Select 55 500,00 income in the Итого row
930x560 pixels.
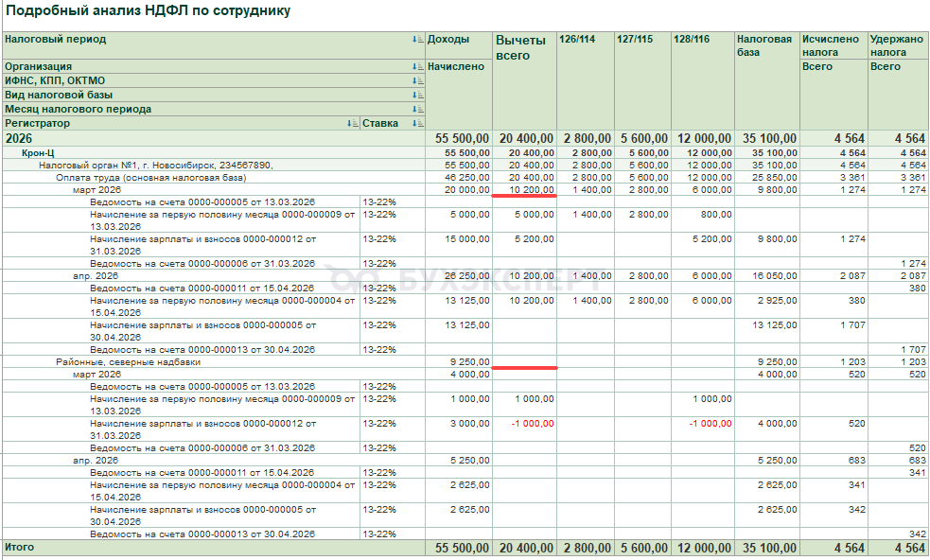tap(459, 548)
